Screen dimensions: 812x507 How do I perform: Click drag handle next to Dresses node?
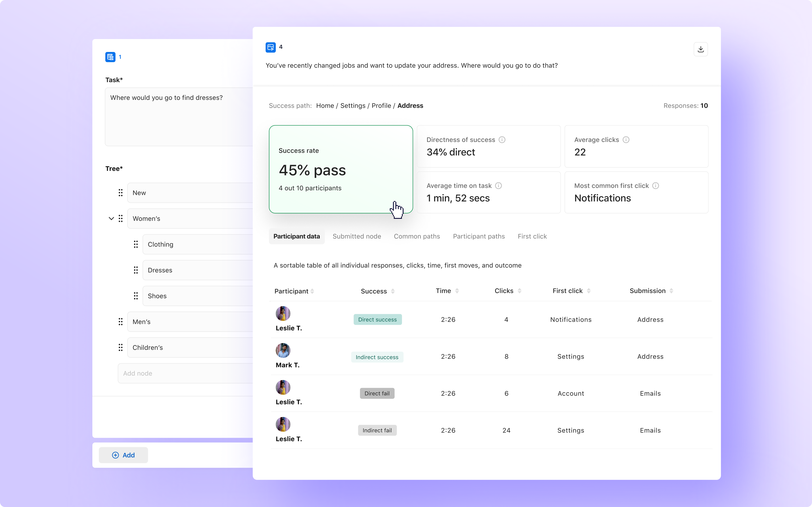coord(136,270)
